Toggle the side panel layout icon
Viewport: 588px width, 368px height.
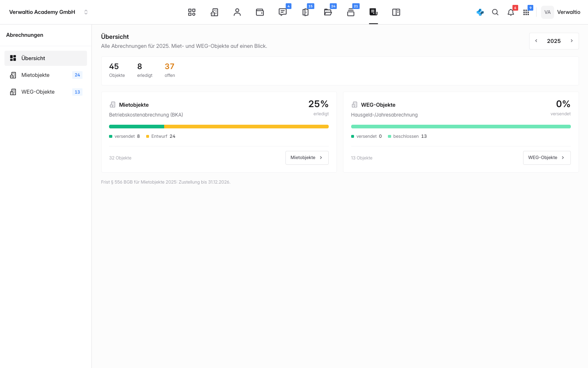(x=396, y=12)
